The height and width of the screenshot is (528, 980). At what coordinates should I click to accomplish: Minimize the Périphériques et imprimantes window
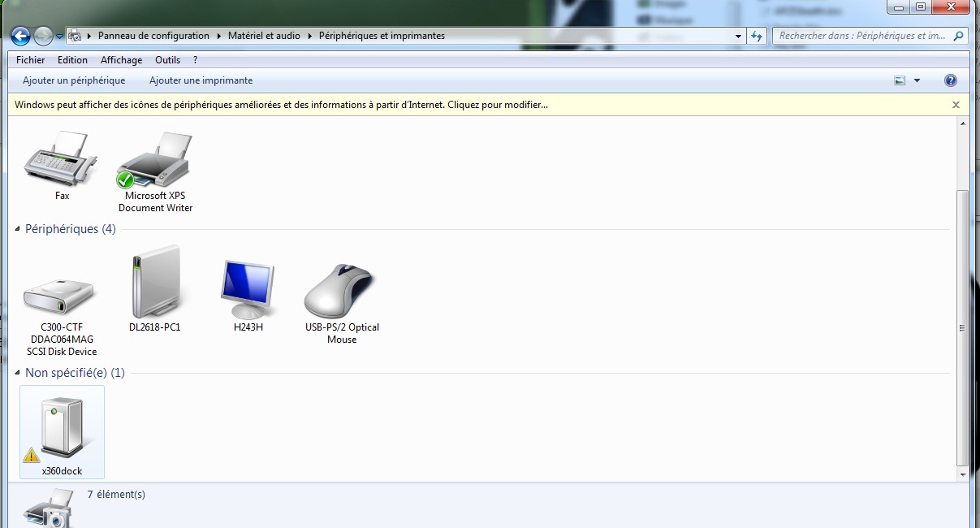click(x=898, y=7)
